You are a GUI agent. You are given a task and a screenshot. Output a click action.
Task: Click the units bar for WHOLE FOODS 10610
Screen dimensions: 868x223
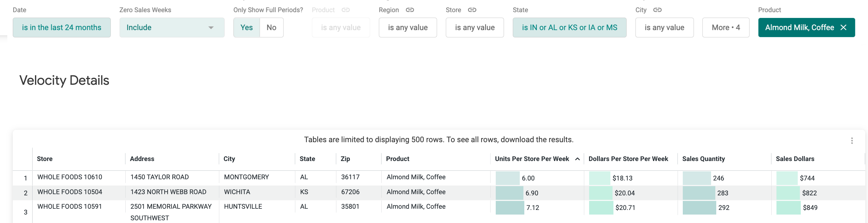pyautogui.click(x=507, y=178)
